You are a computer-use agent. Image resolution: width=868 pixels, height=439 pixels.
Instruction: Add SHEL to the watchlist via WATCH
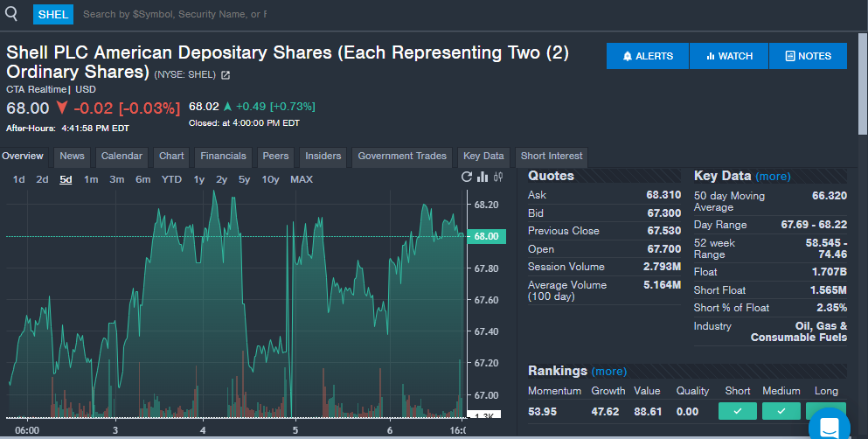click(729, 56)
